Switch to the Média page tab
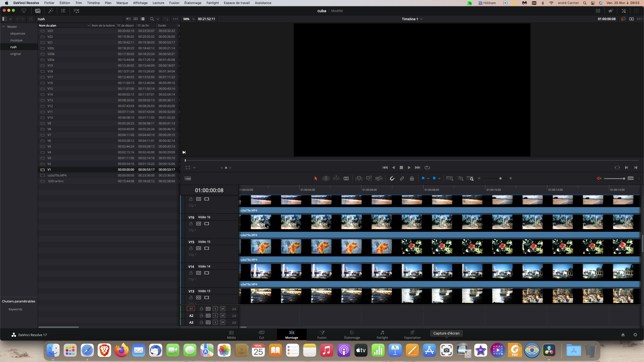This screenshot has width=644, height=362. tap(231, 335)
